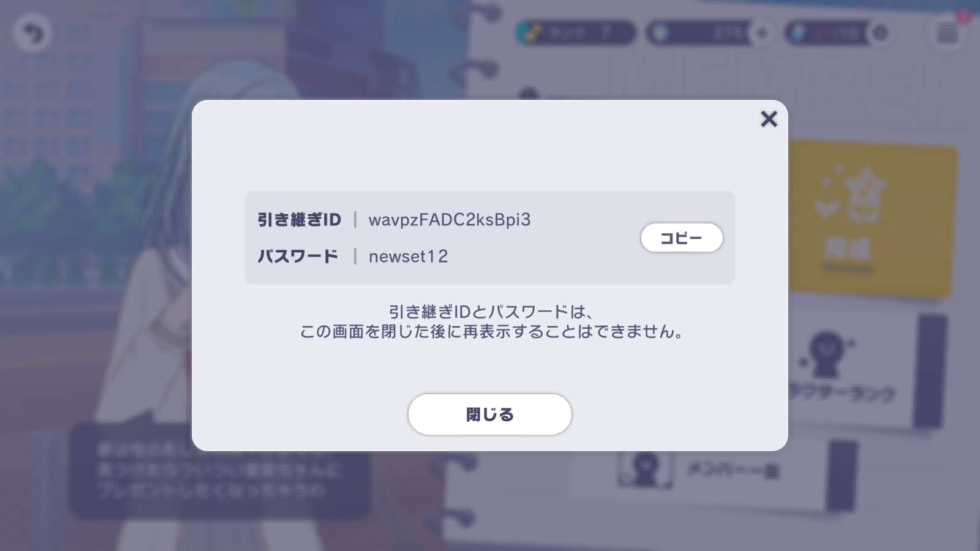The image size is (980, 551).
Task: Click the red notification badge on the menu
Action: pyautogui.click(x=964, y=16)
